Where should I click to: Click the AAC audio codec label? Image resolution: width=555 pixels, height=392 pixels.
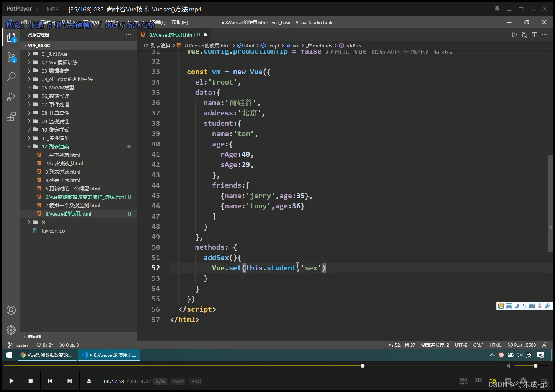coord(196,381)
